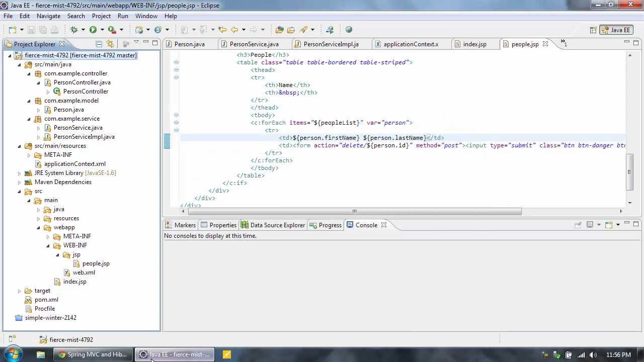Viewport: 644px width, 362px height.
Task: Click the Open Web Browser globe icon
Action: [349, 30]
